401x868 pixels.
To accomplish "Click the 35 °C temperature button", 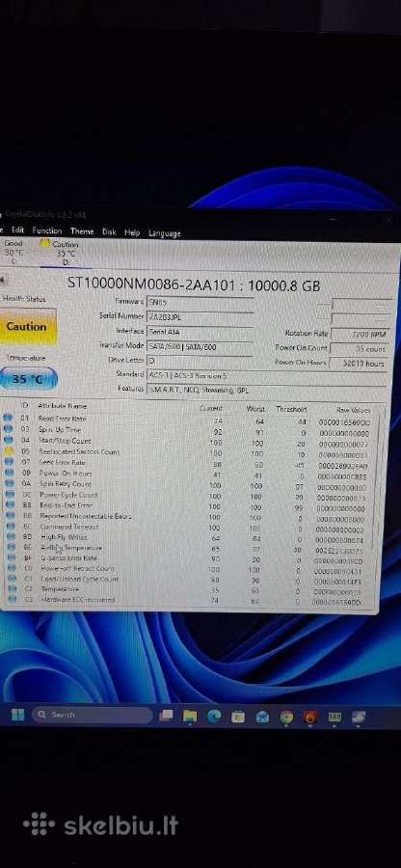I will pyautogui.click(x=28, y=380).
